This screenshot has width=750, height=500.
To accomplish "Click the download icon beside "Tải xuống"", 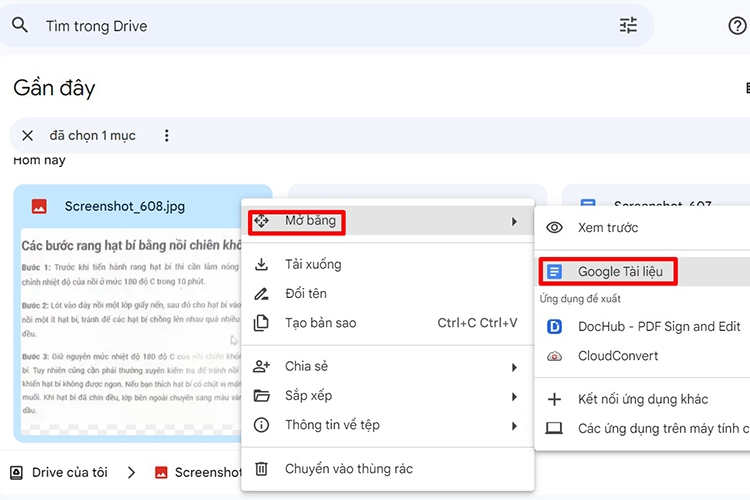I will tap(261, 264).
